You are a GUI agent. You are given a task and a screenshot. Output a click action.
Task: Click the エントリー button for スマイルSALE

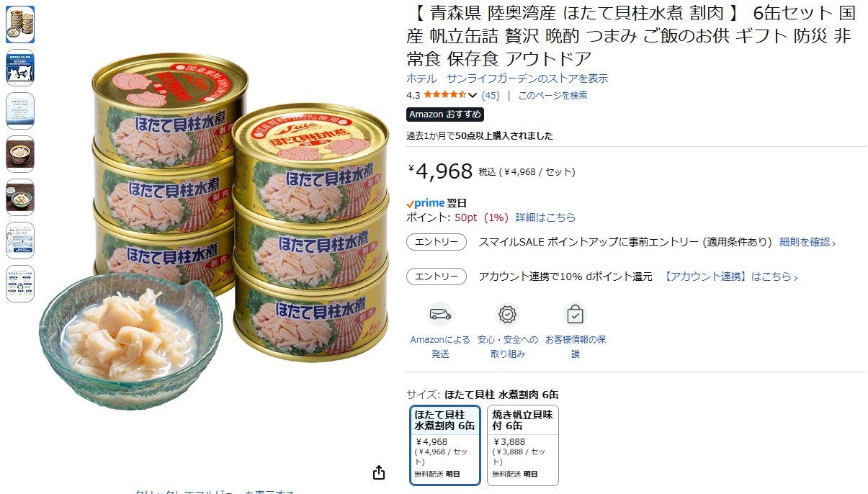pyautogui.click(x=437, y=242)
